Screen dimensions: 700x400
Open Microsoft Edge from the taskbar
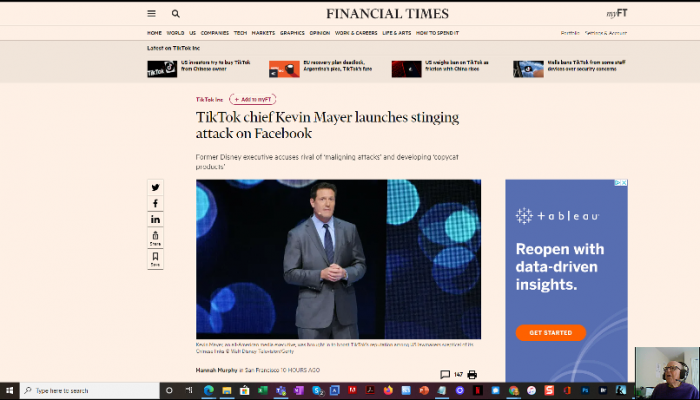click(x=208, y=391)
